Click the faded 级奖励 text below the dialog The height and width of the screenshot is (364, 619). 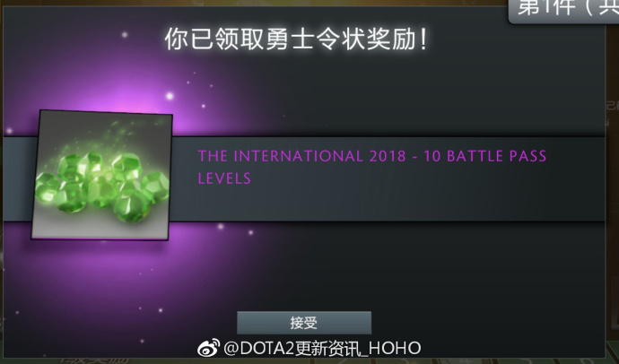tap(94, 360)
